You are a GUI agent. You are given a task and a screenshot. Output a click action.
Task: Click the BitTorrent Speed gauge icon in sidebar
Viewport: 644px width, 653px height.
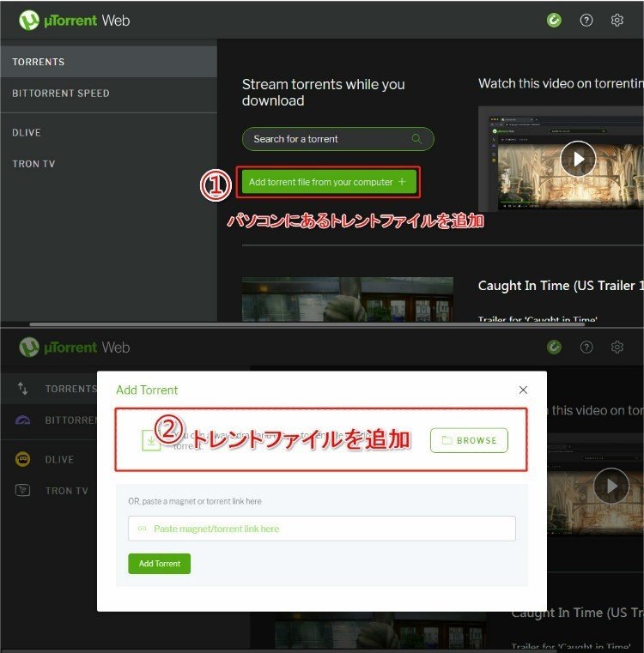pyautogui.click(x=22, y=420)
